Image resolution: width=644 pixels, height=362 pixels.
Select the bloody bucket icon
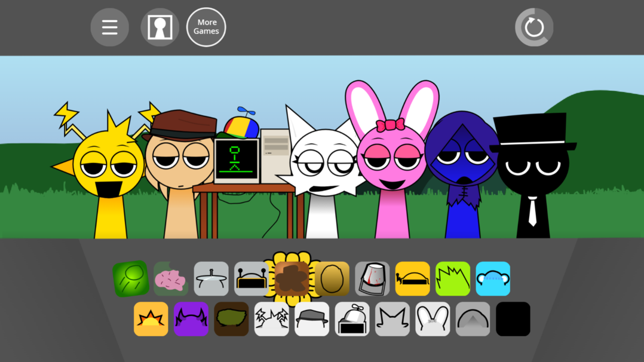(372, 278)
